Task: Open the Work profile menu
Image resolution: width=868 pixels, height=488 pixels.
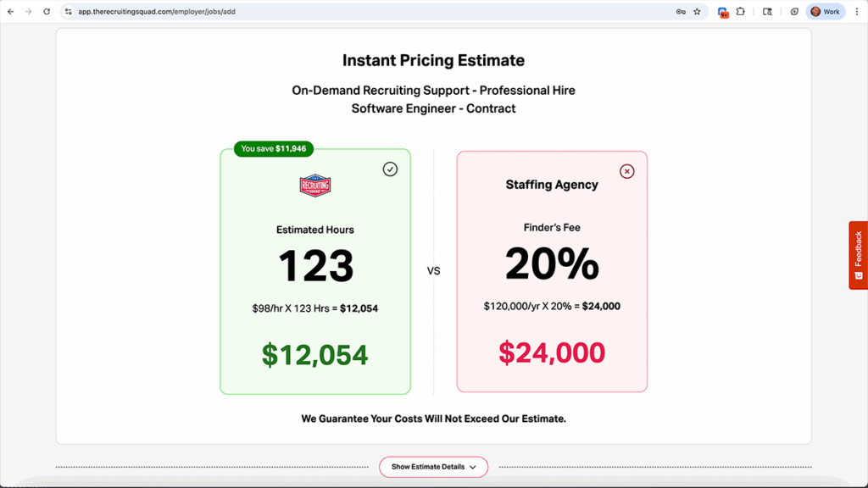Action: tap(825, 11)
